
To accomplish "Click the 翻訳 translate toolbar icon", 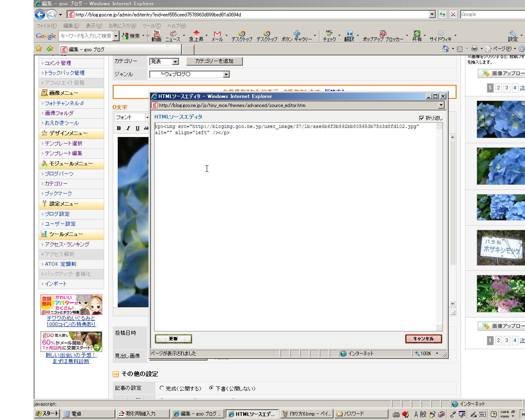I will click(349, 36).
